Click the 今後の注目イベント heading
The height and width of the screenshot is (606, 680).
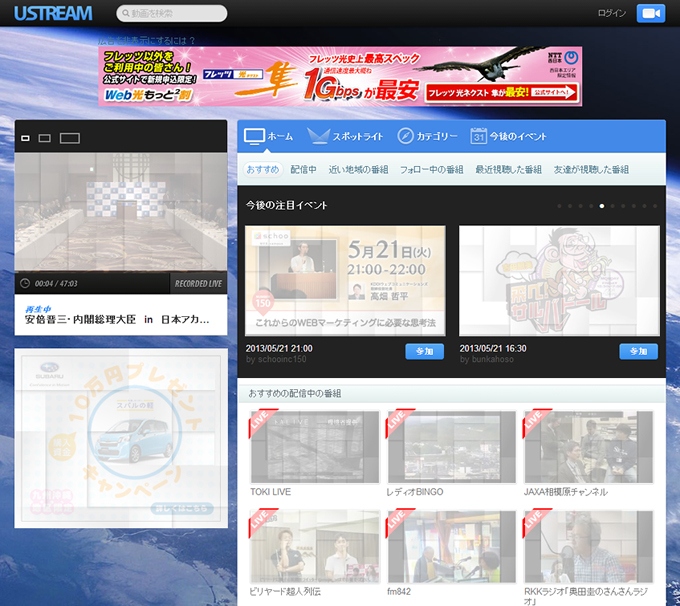tap(287, 205)
